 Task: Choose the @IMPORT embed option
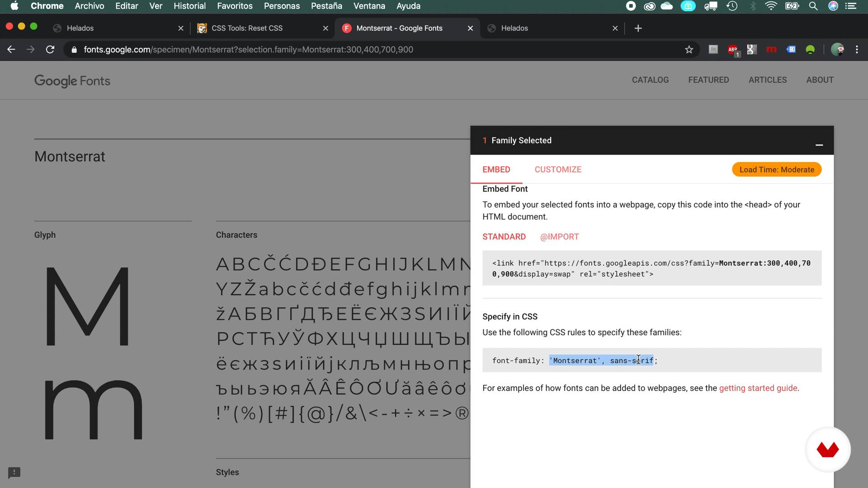tap(560, 237)
